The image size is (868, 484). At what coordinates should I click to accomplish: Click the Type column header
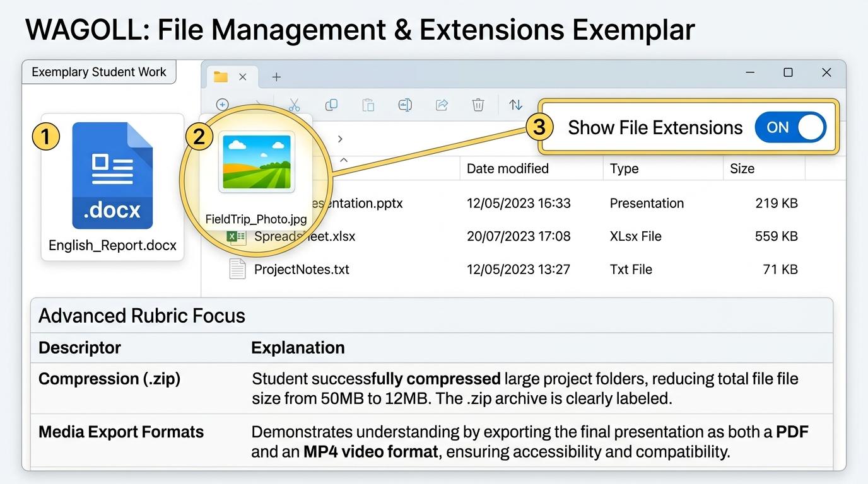625,168
